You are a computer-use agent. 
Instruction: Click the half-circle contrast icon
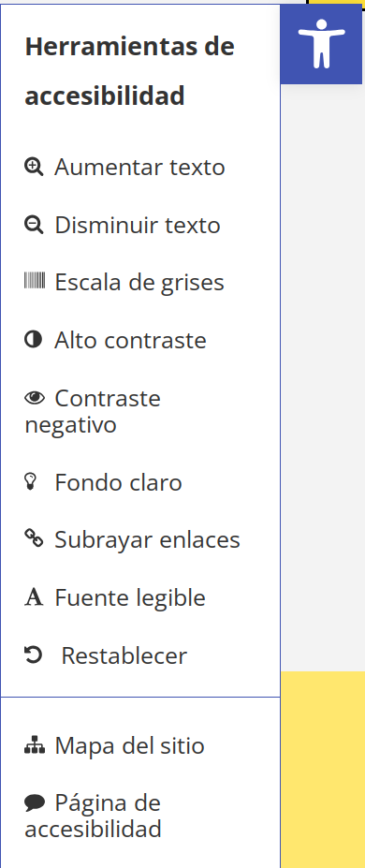click(33, 339)
